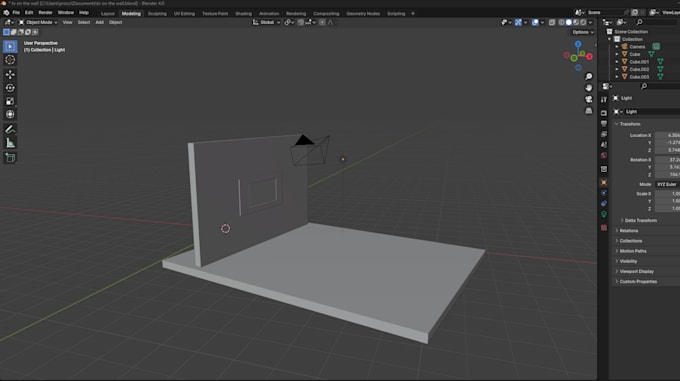Viewport: 680px width, 381px height.
Task: Open the light Data properties tab
Action: tap(604, 214)
